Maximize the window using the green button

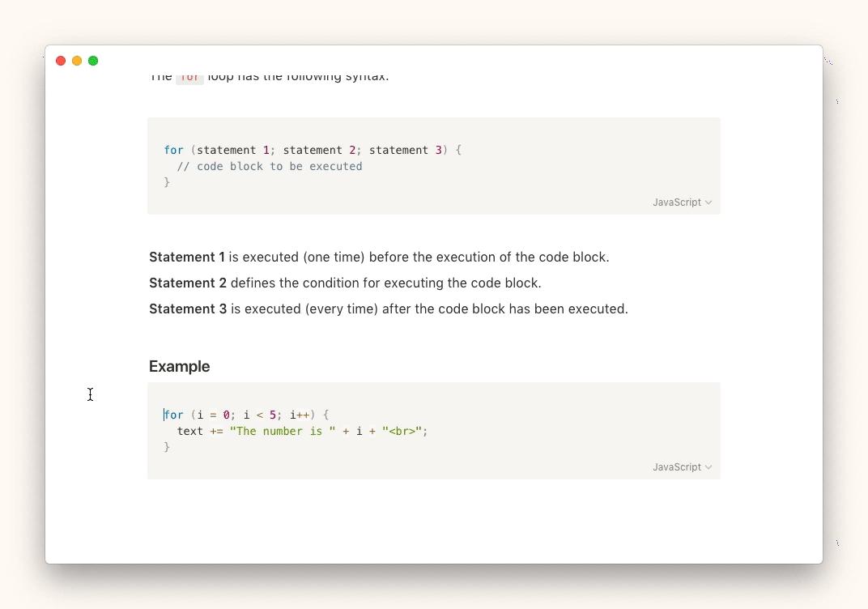point(93,61)
